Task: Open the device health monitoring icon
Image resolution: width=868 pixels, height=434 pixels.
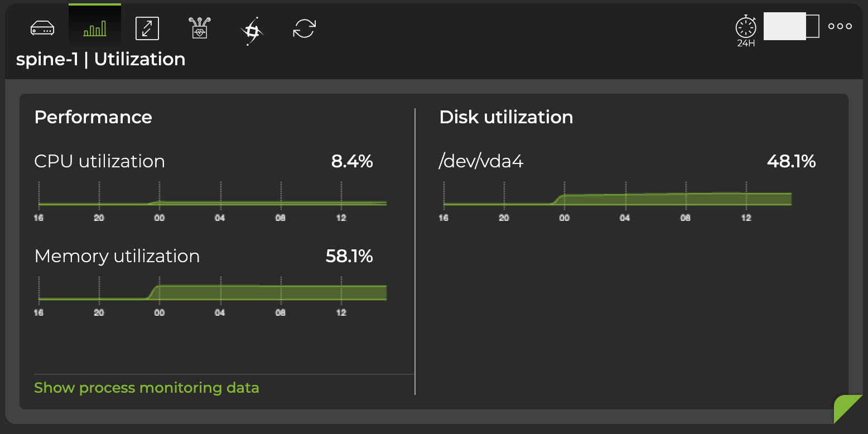Action: click(x=198, y=27)
